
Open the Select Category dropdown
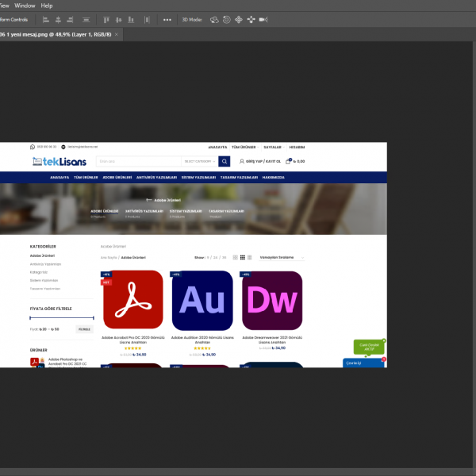199,161
